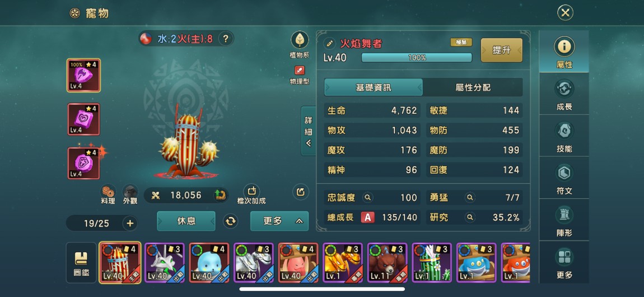
Task: Open the 圖鑑 encyclopedia book icon
Action: (x=81, y=263)
